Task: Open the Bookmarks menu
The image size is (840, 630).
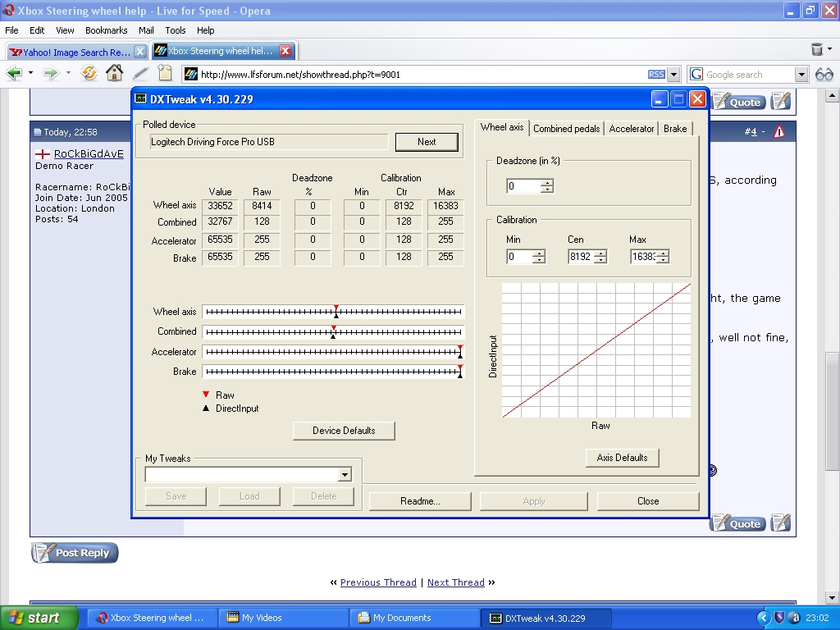Action: tap(106, 30)
